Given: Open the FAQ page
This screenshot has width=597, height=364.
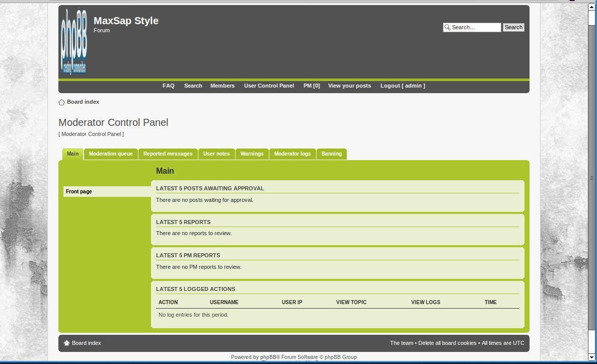Looking at the screenshot, I should 168,86.
